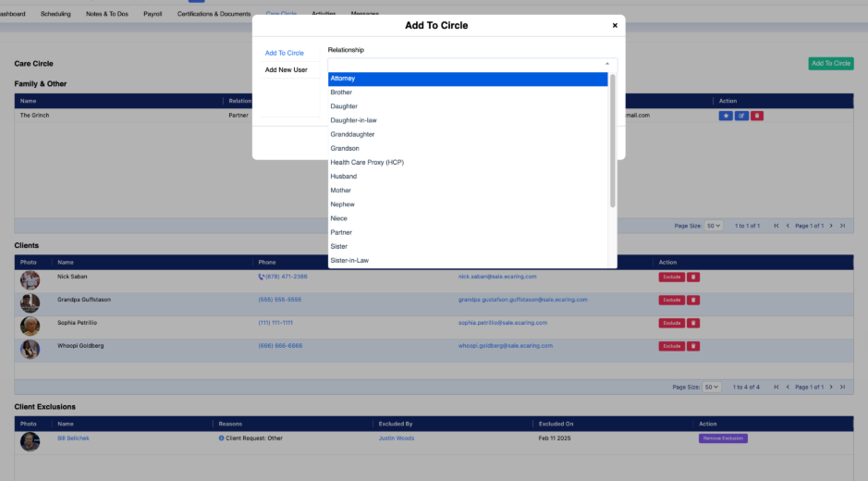Select Sister-in-Law from the Relationship list

[x=468, y=261]
